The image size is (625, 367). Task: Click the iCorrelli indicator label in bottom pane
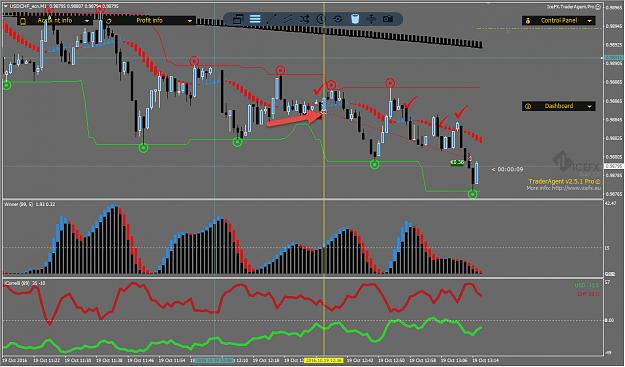pos(25,283)
